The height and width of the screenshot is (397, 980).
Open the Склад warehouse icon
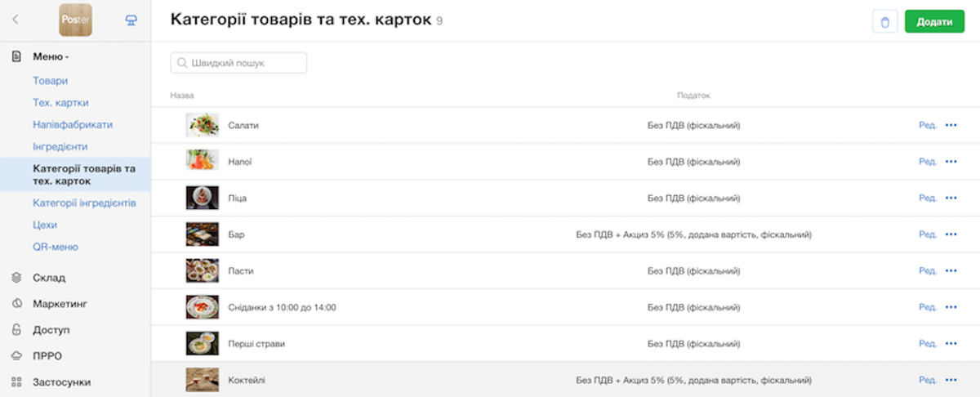click(16, 278)
